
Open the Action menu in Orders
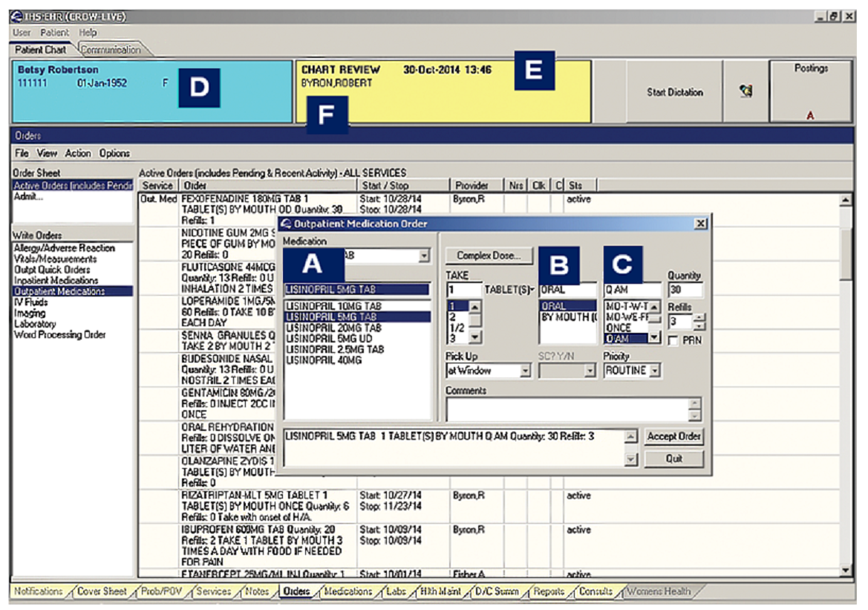[x=77, y=154]
